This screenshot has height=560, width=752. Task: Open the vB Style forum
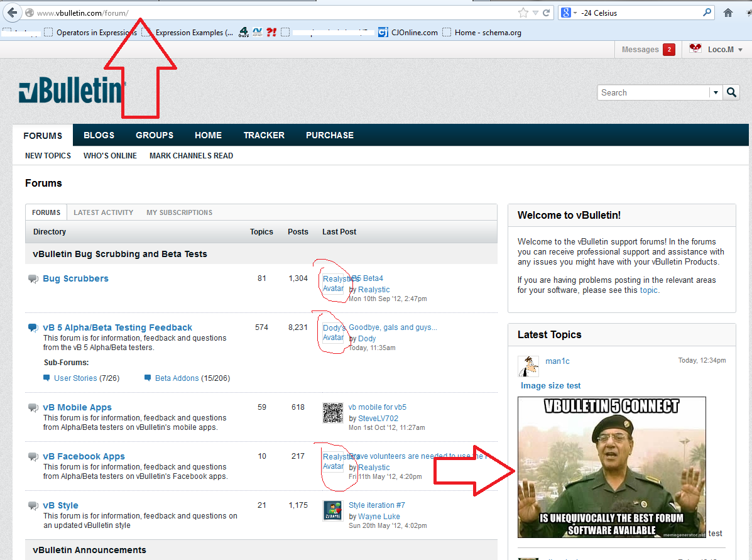[60, 505]
